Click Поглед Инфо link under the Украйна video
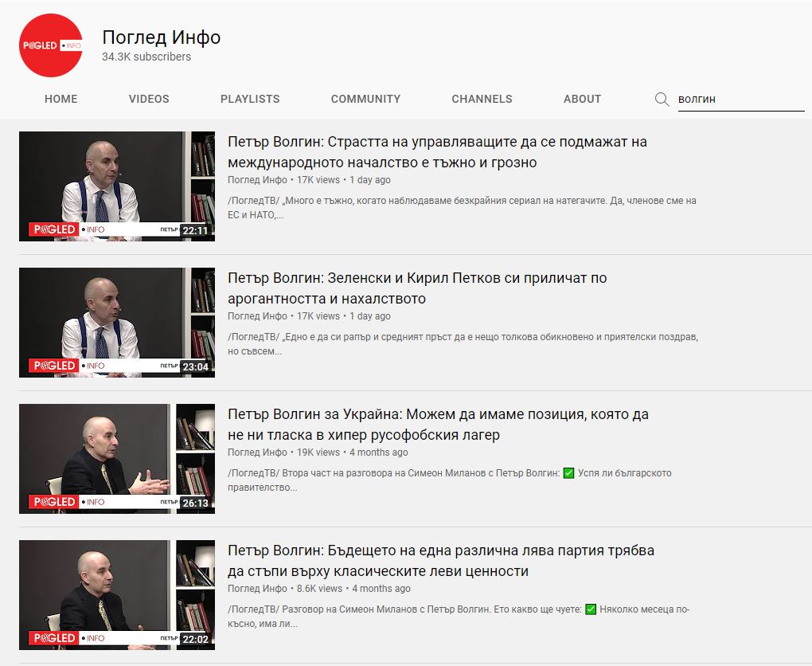Screen dimensions: 812x666 pyautogui.click(x=257, y=452)
